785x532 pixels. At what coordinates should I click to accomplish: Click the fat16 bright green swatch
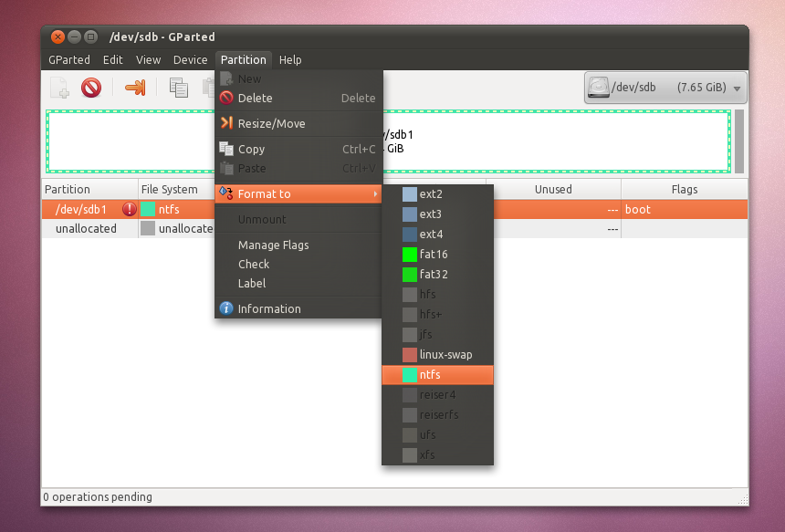pos(410,255)
